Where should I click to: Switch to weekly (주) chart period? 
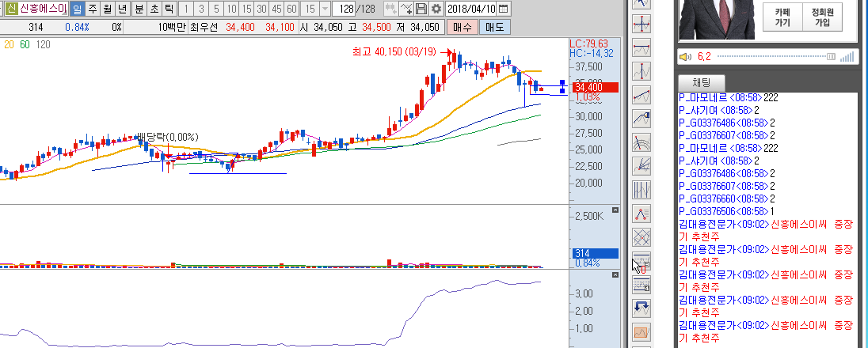tap(92, 9)
